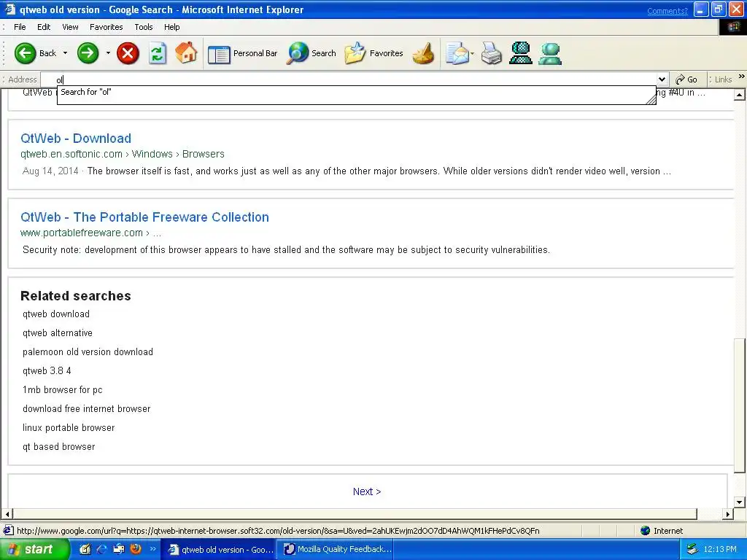Open the Tools menu
The image size is (747, 560).
pos(144,27)
